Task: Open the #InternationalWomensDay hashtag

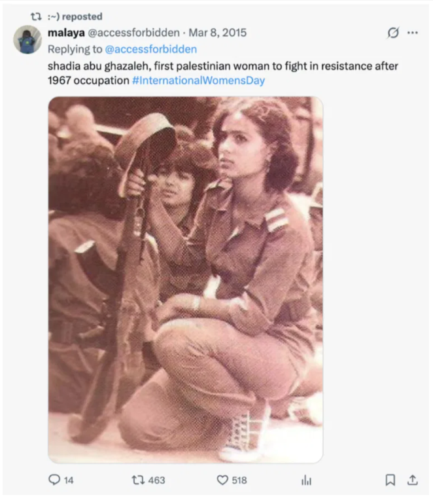Action: 198,80
